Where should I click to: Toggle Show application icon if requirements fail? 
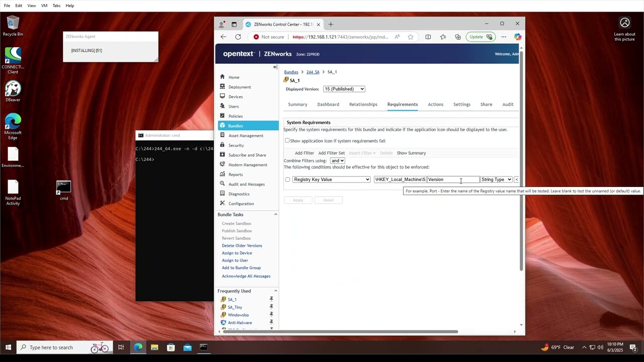click(287, 141)
